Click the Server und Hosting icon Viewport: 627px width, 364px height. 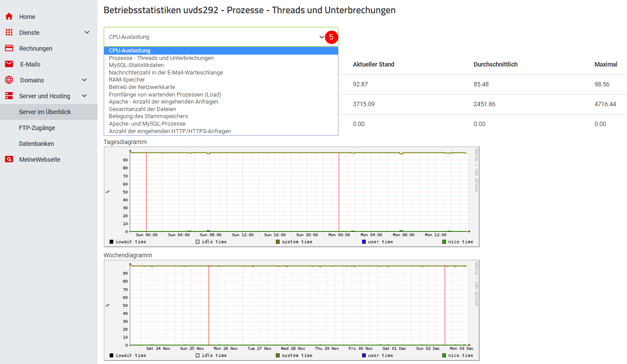[9, 96]
